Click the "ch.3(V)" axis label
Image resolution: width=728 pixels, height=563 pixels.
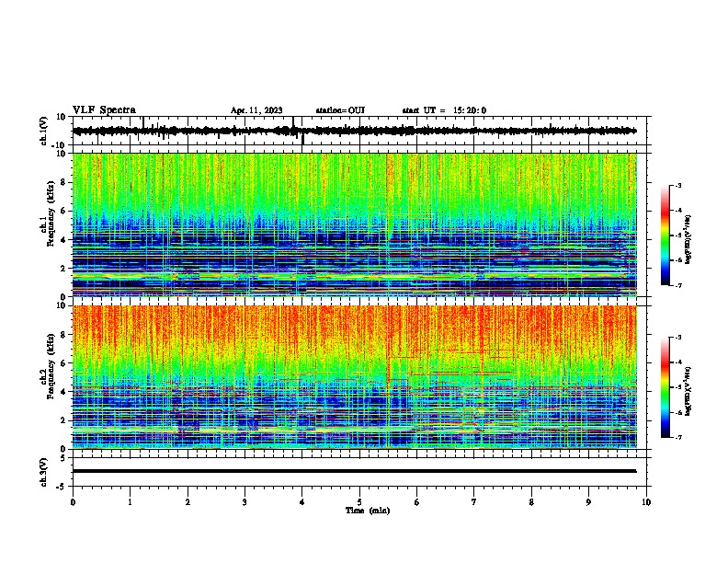click(x=44, y=472)
